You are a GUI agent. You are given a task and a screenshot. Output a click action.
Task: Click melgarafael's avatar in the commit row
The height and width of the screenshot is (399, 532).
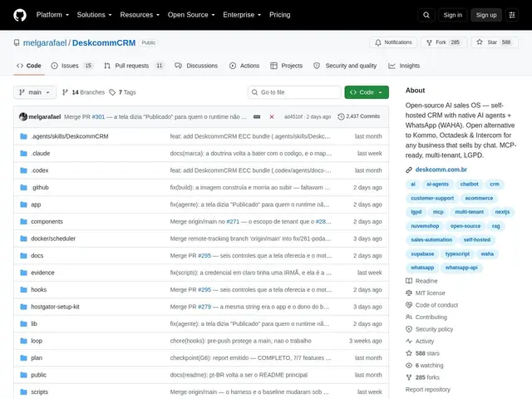click(23, 116)
